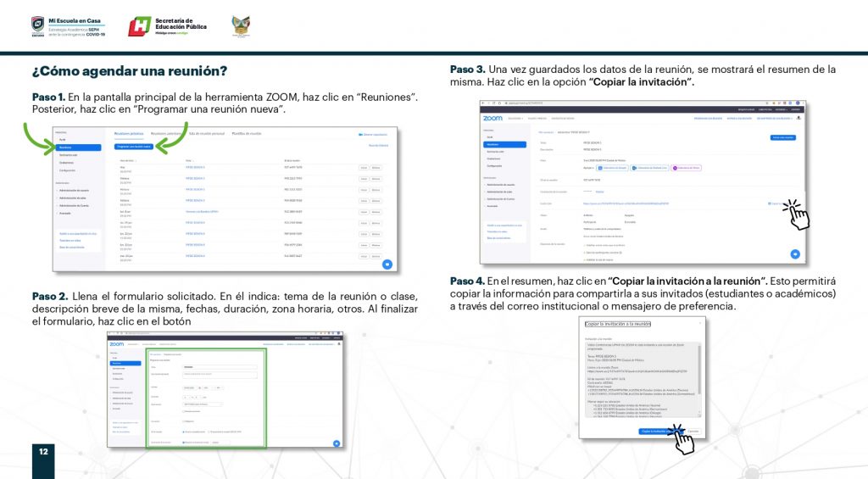Click the browser reload icon in Paso 3 screenshot
The height and width of the screenshot is (479, 868).
(x=494, y=103)
